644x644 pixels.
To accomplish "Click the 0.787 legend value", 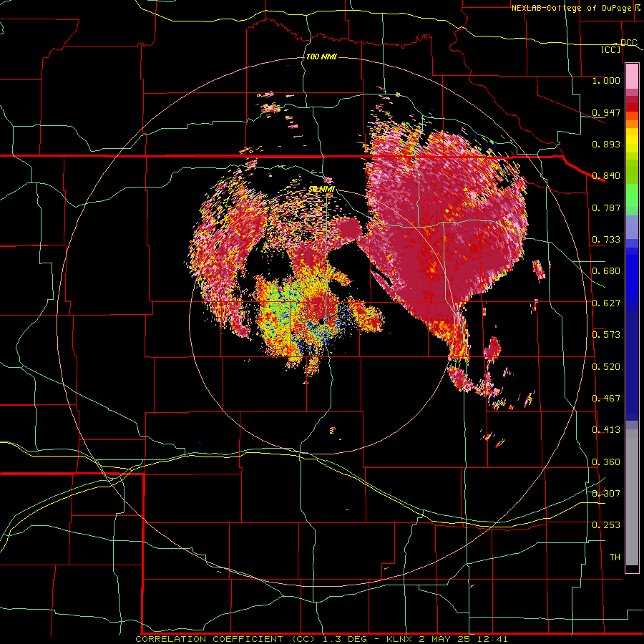I will pyautogui.click(x=606, y=208).
